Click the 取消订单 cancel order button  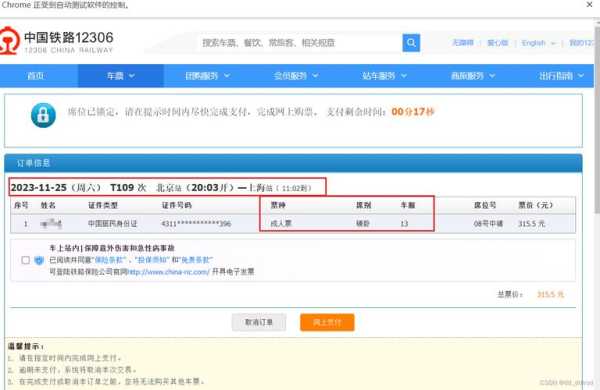259,322
